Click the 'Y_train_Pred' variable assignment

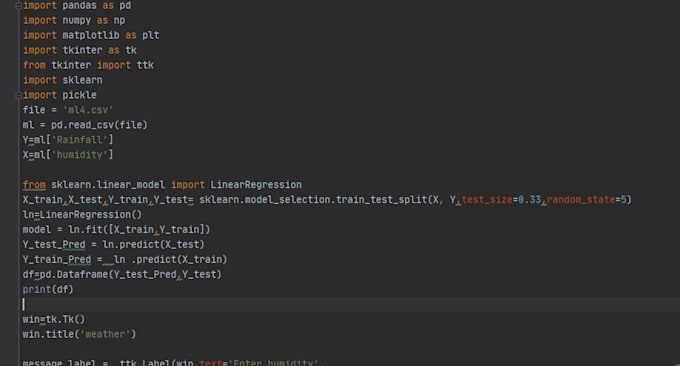coord(57,259)
